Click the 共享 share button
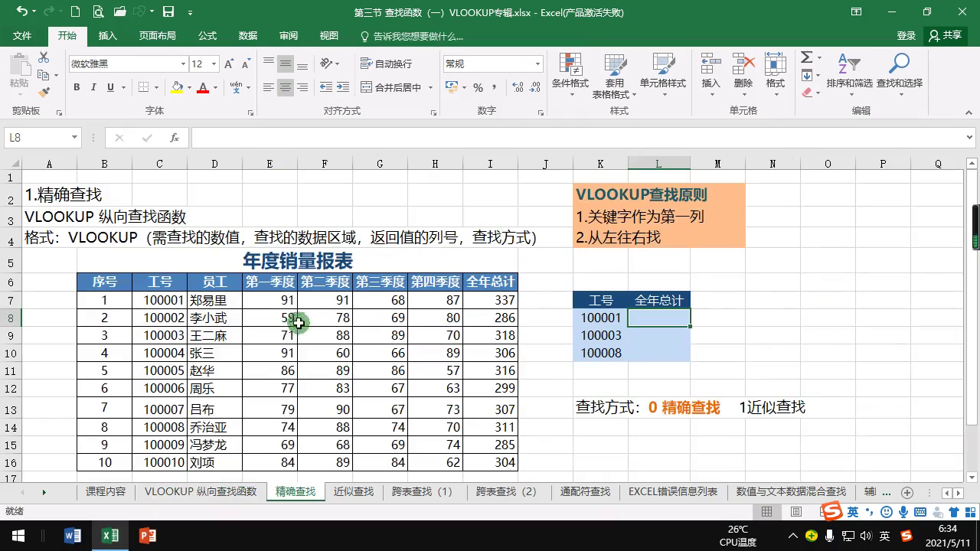The height and width of the screenshot is (551, 980). coord(945,36)
